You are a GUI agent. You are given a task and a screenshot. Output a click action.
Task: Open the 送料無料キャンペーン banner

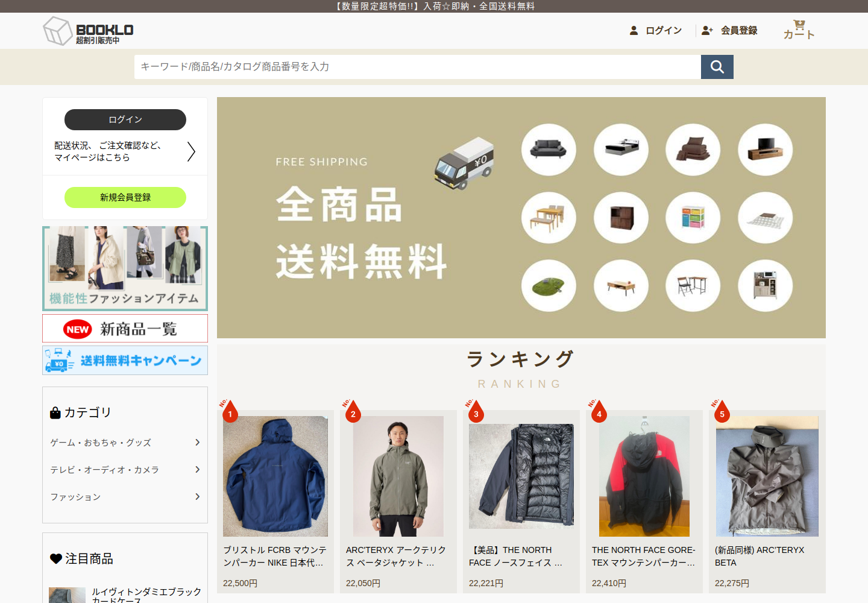[x=125, y=361]
